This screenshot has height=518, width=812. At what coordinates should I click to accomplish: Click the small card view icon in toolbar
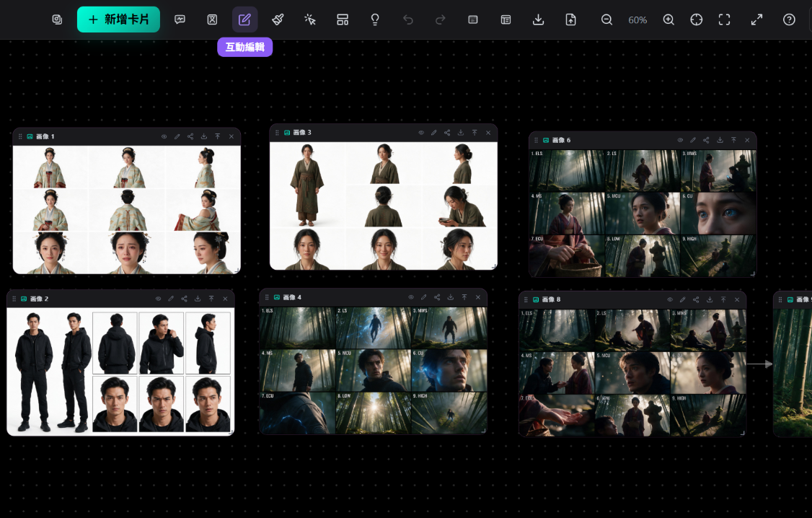(473, 19)
